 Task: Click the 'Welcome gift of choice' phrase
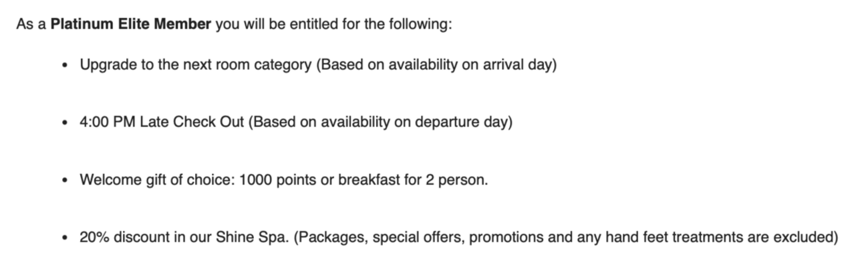click(x=156, y=181)
